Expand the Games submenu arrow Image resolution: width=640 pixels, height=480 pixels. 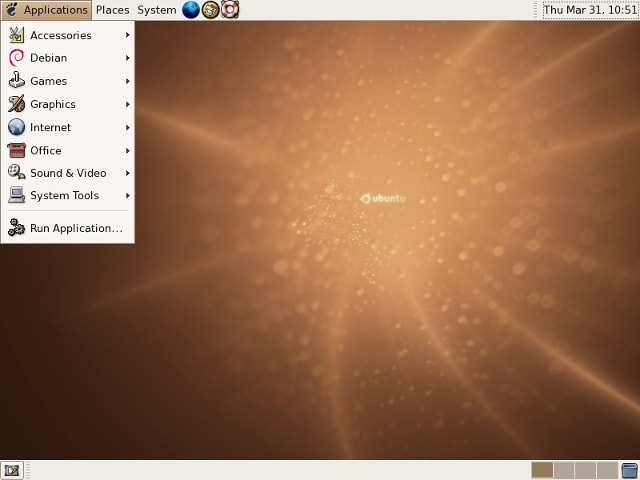(x=128, y=81)
